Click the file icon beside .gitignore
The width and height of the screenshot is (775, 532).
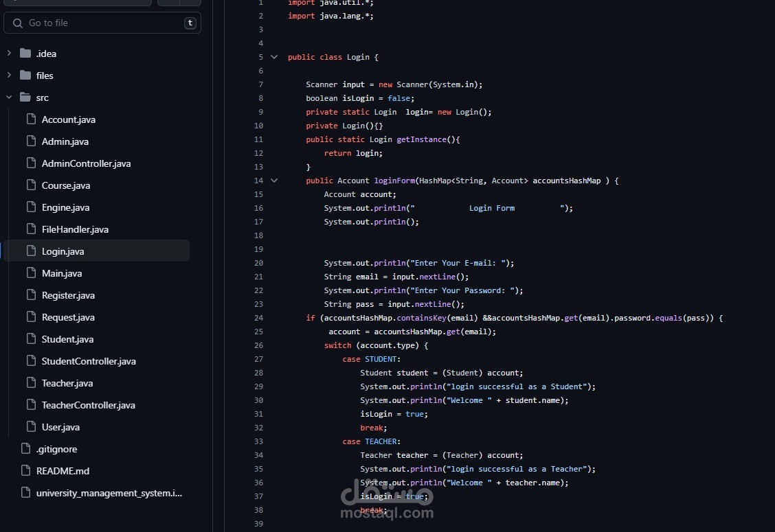(25, 448)
